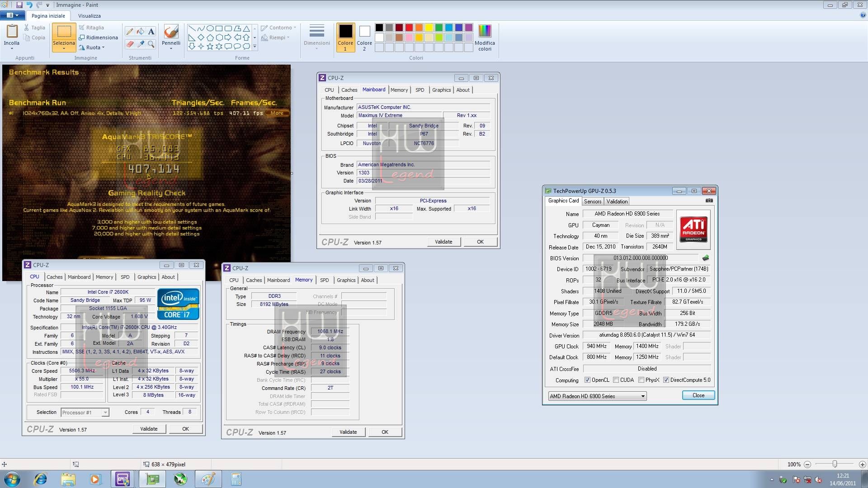Click the GPU-Z BIOS save chip icon
Viewport: 868px width, 488px height.
(x=705, y=258)
